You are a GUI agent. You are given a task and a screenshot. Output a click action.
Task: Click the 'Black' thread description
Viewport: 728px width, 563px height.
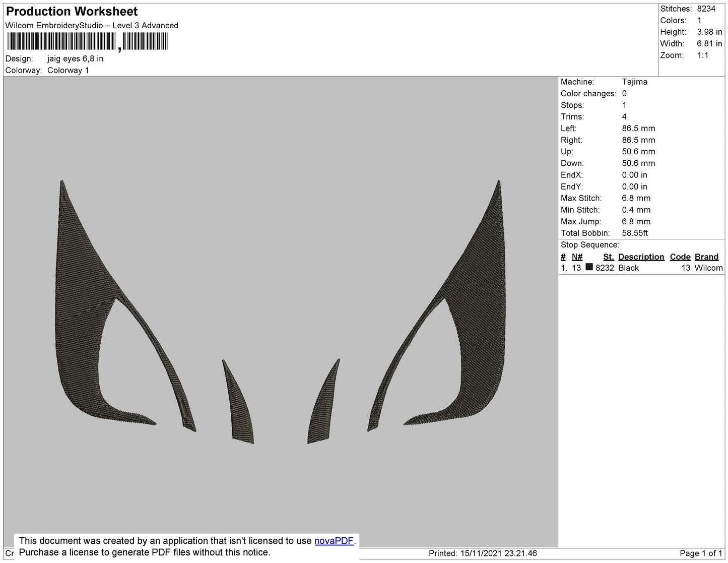(628, 268)
